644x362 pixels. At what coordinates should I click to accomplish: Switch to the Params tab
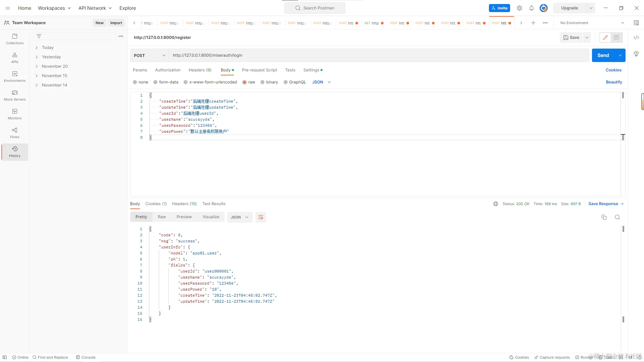tap(140, 70)
